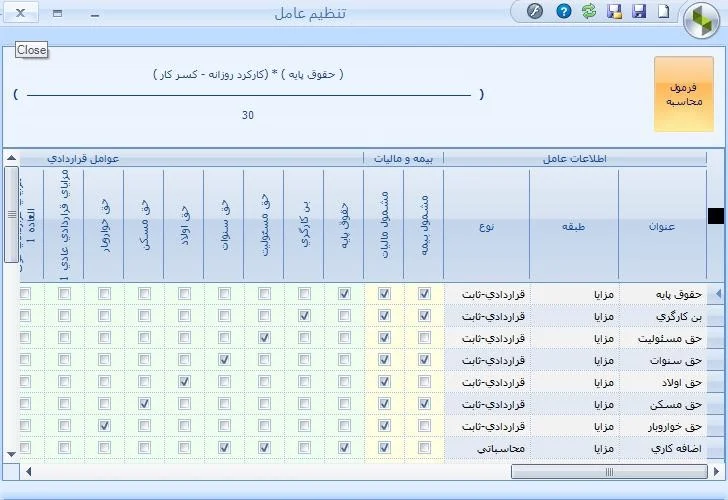
Task: Toggle حقوق پایه checkbox in اضافه کاري row
Action: coord(344,448)
